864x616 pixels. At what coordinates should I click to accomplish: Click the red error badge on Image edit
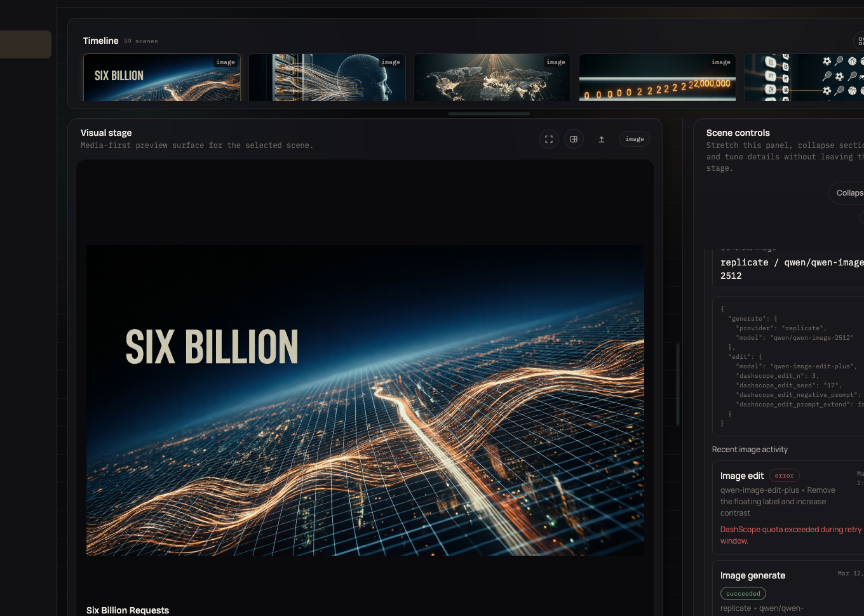(x=784, y=476)
